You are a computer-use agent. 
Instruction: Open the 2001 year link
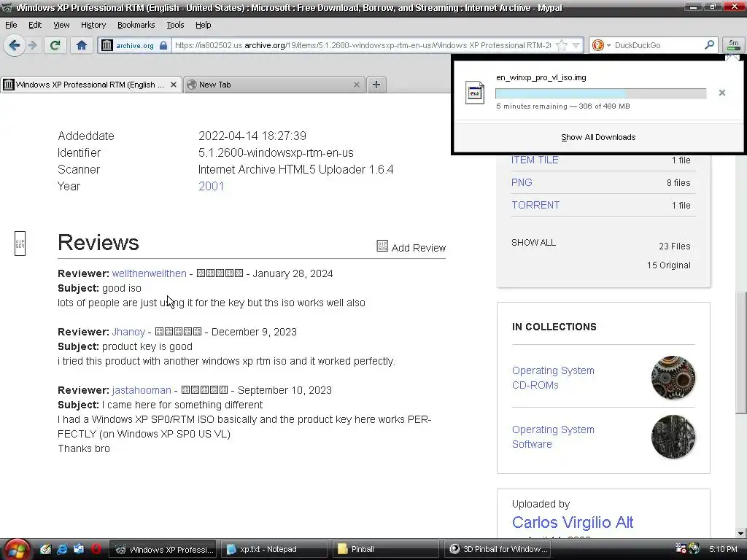tap(211, 186)
